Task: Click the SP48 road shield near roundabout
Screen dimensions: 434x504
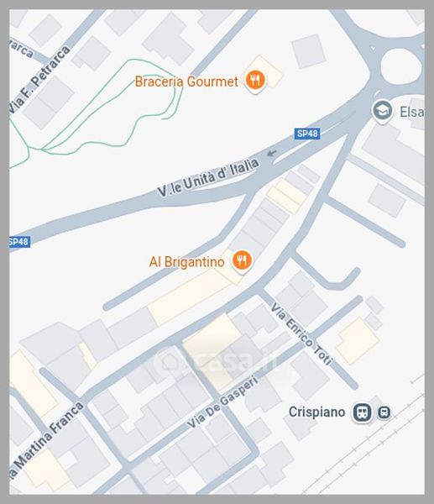Action: click(307, 134)
